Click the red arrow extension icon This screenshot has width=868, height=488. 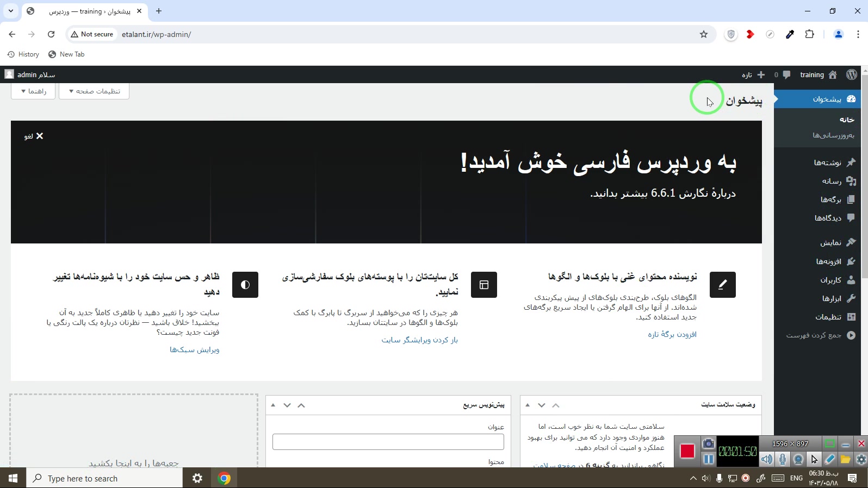pyautogui.click(x=751, y=34)
